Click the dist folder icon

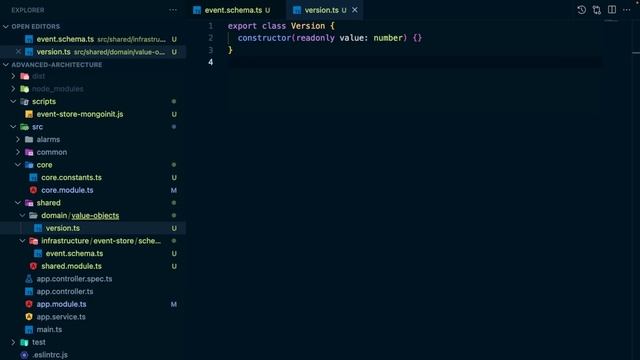(24, 76)
